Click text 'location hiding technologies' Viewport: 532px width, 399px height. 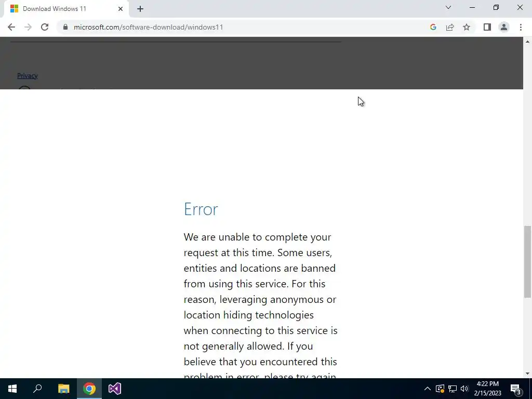[249, 315]
